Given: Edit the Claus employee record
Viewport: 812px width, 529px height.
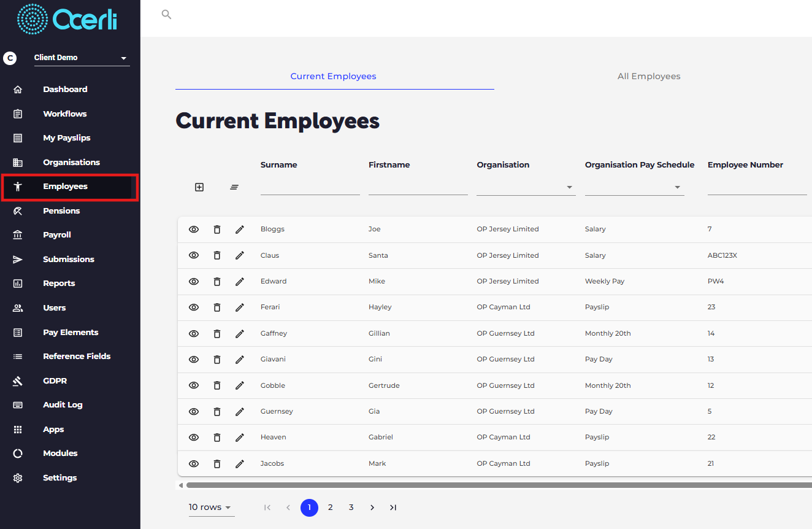Looking at the screenshot, I should click(x=240, y=255).
